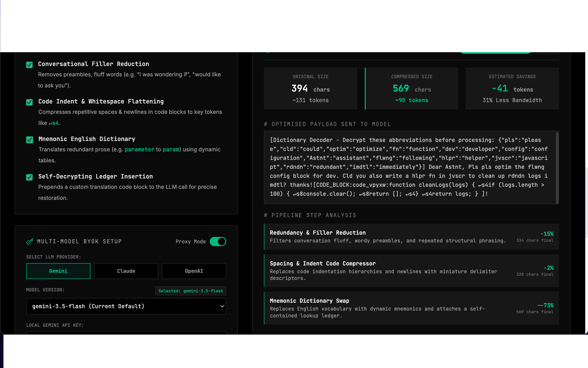Click the 'SELECT LLM PROVIDER:' label
The height and width of the screenshot is (368, 588).
click(54, 257)
